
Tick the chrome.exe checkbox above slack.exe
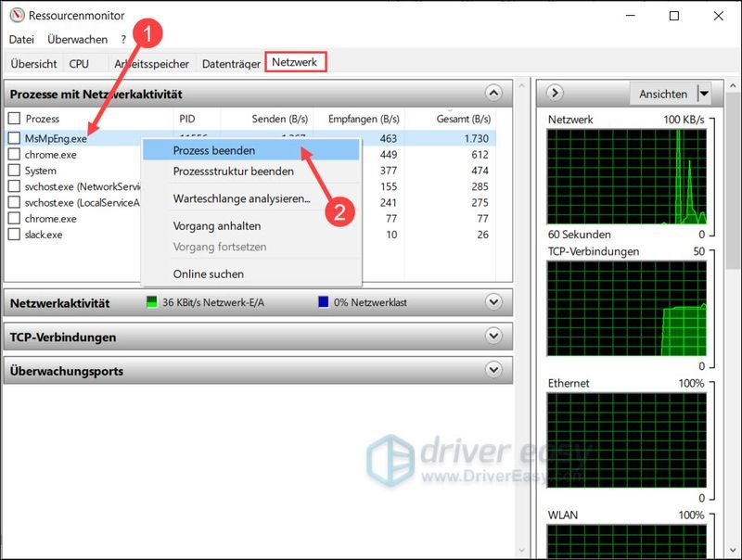click(14, 219)
